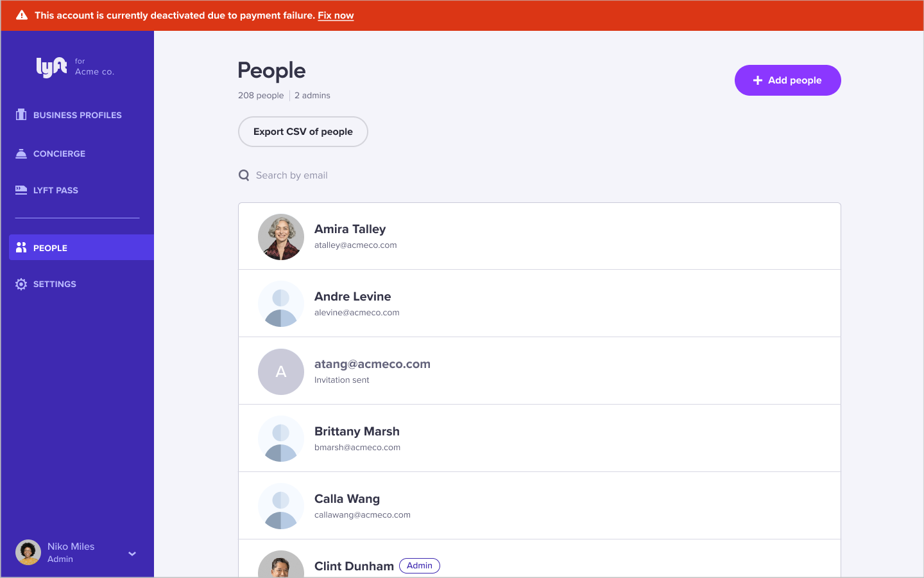924x578 pixels.
Task: Click the 208 people count
Action: click(261, 96)
